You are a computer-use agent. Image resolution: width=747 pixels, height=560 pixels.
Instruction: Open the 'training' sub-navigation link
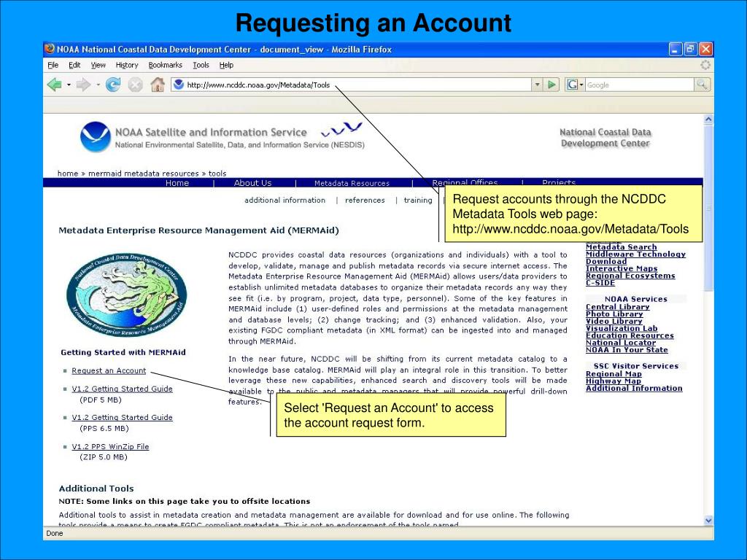pos(418,200)
